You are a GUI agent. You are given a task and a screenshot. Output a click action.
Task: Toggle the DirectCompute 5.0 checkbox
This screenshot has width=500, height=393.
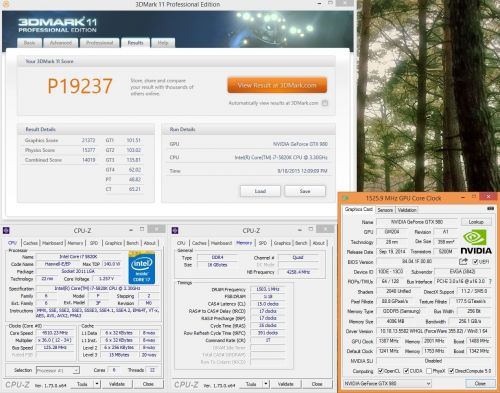451,371
